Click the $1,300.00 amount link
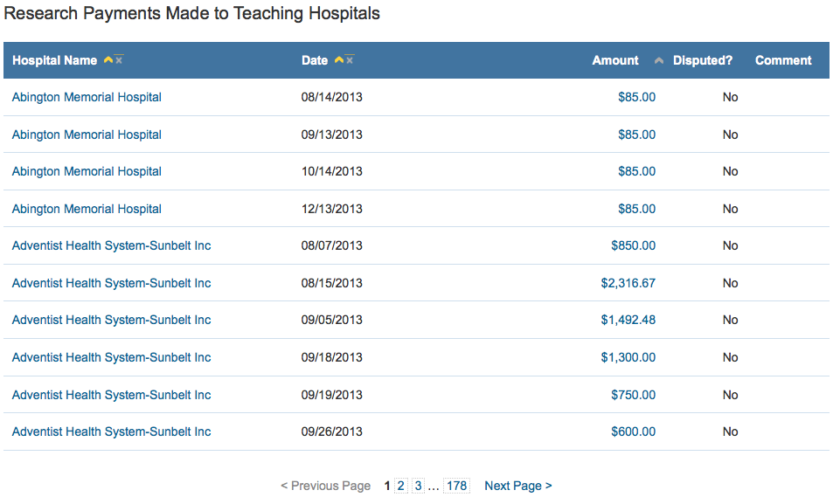 (628, 357)
